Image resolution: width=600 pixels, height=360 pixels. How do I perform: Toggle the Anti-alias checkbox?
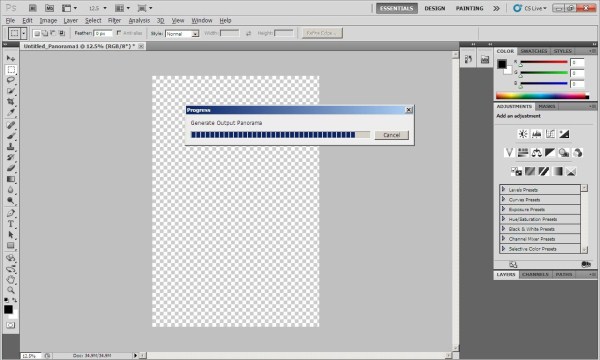[x=119, y=33]
